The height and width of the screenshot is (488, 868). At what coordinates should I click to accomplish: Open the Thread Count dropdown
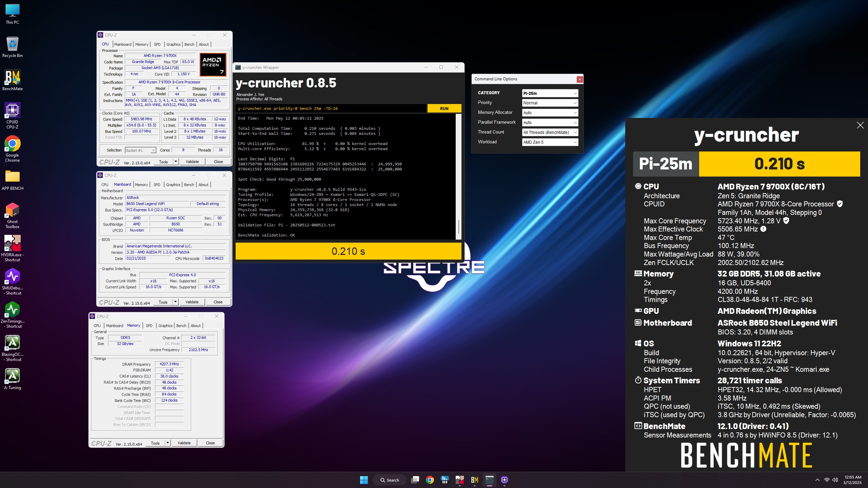550,133
